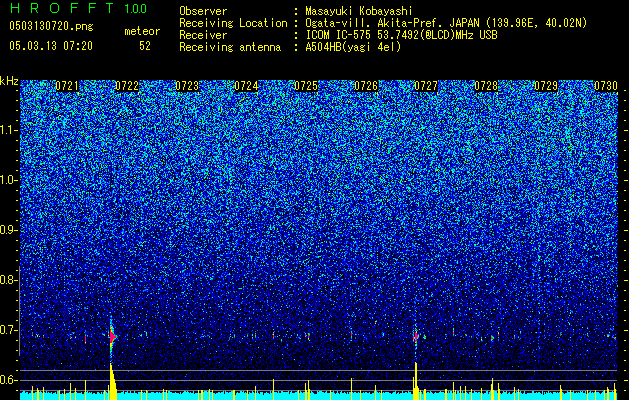Click observer name Masayuki Kobayashi

(358, 11)
